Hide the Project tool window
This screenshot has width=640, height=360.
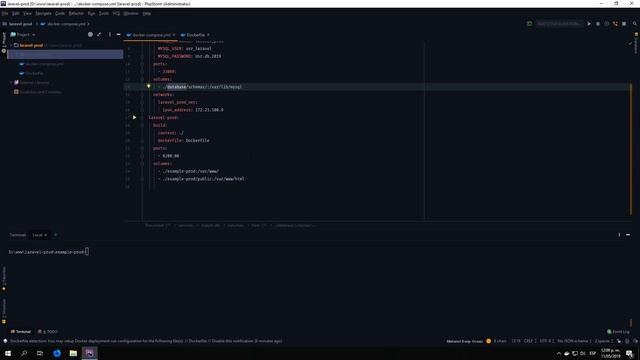118,35
